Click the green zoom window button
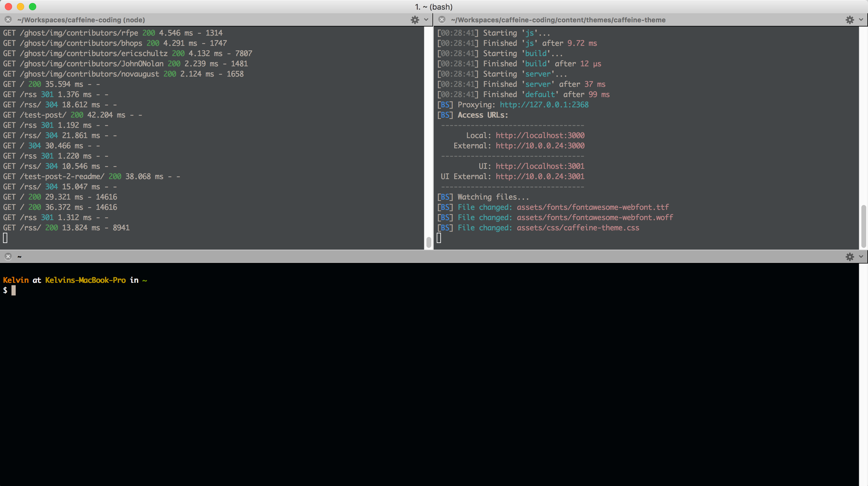 click(33, 7)
